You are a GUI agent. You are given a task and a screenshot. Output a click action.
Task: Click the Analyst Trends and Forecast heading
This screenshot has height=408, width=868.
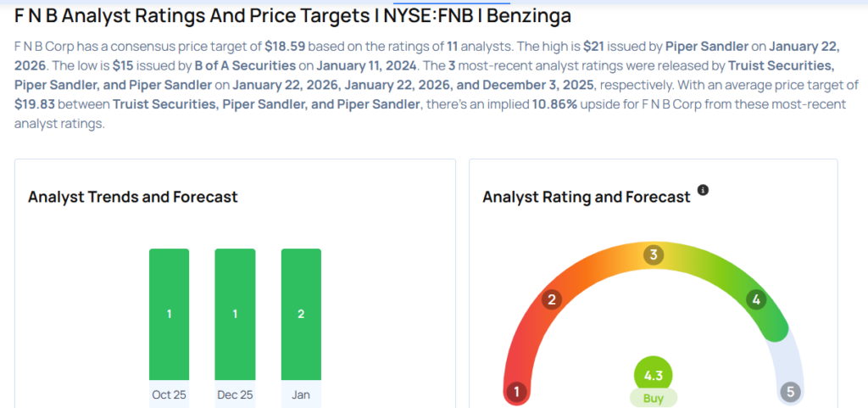pos(133,198)
